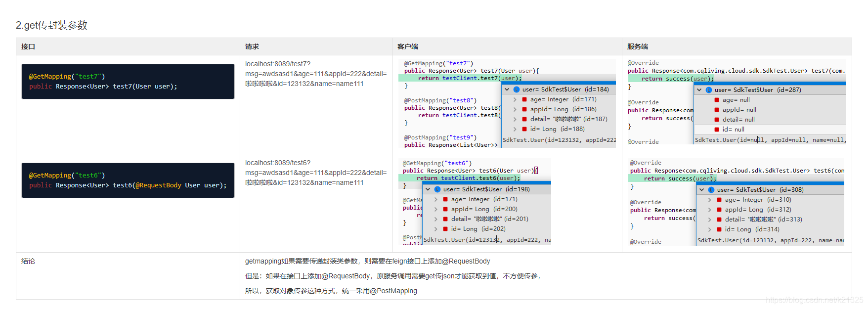The width and height of the screenshot is (868, 309).
Task: Expand the id Long id=314 field
Action: 710,229
